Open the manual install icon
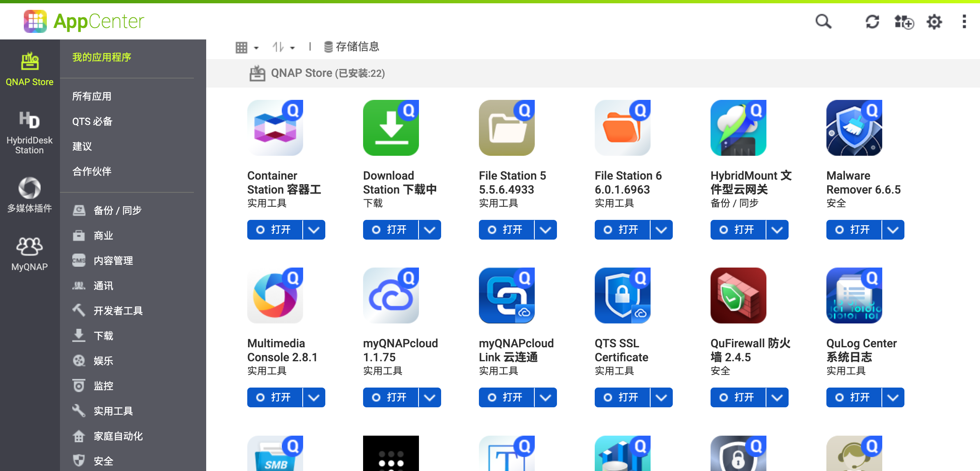This screenshot has width=980, height=471. pos(904,21)
